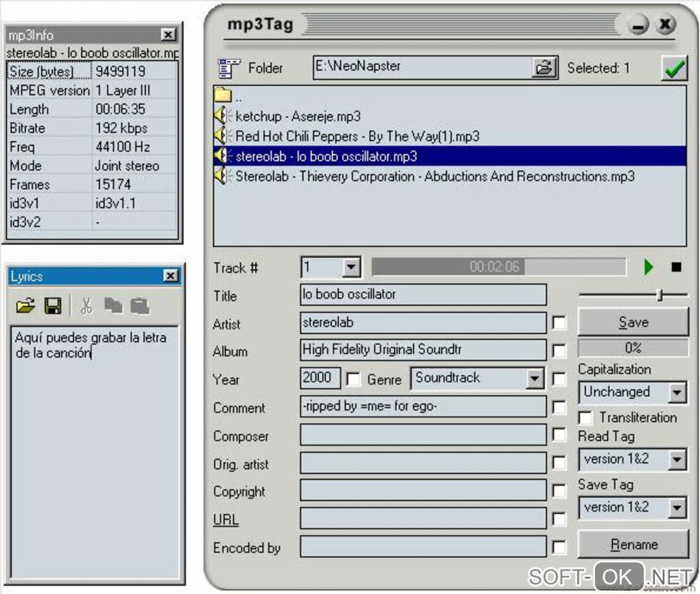The height and width of the screenshot is (594, 700).
Task: Click into the Artist field containing stereolab
Action: 423,322
